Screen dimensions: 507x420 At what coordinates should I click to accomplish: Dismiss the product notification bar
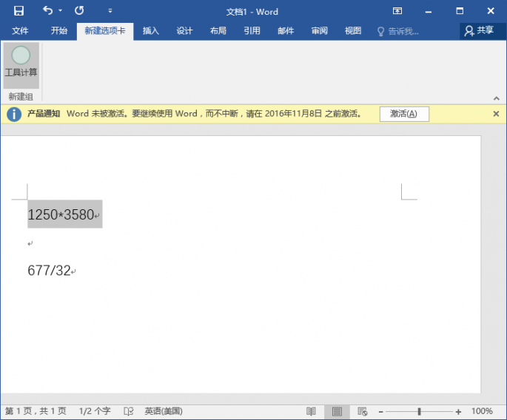pos(496,114)
